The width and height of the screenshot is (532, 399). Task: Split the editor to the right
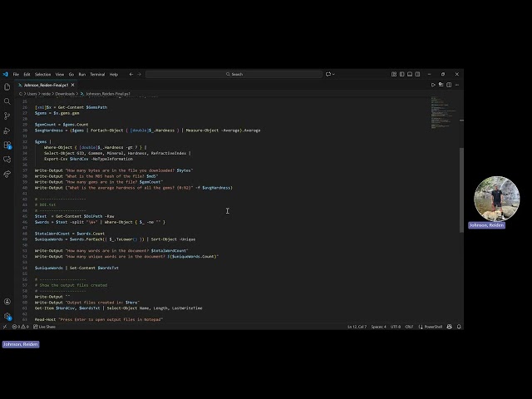click(x=449, y=85)
